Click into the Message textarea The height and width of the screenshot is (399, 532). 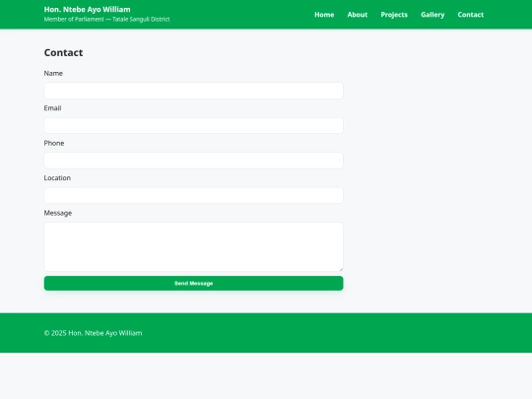click(x=193, y=246)
